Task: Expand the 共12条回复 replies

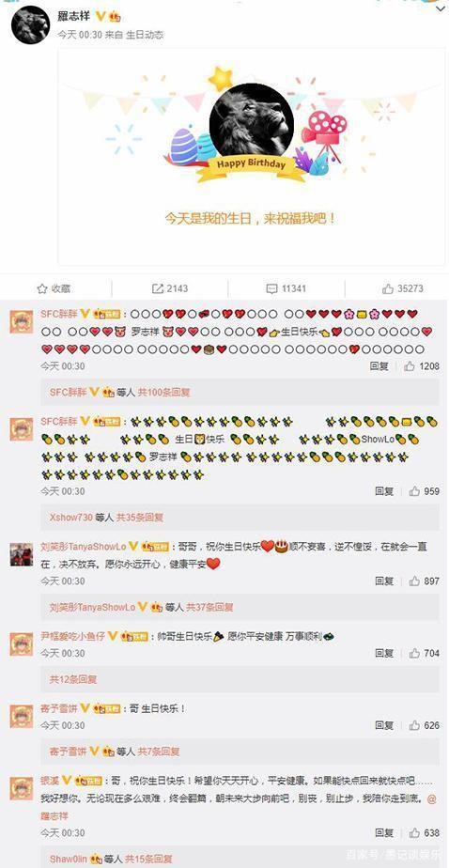Action: 73,679
